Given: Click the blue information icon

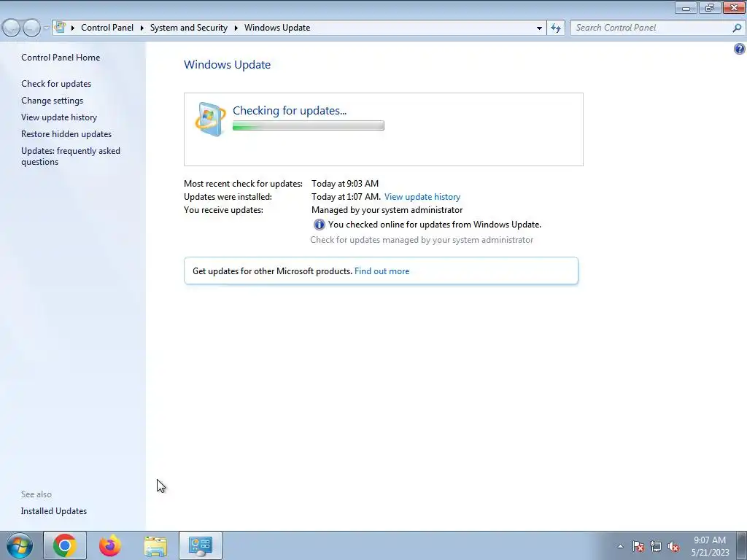Looking at the screenshot, I should click(x=320, y=225).
